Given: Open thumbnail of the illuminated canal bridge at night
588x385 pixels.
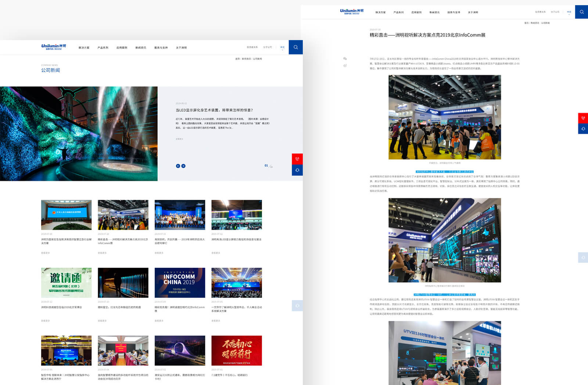Looking at the screenshot, I should 180,350.
